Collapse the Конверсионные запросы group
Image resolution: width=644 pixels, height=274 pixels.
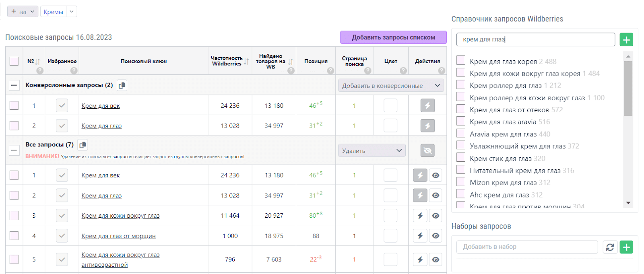coord(14,85)
